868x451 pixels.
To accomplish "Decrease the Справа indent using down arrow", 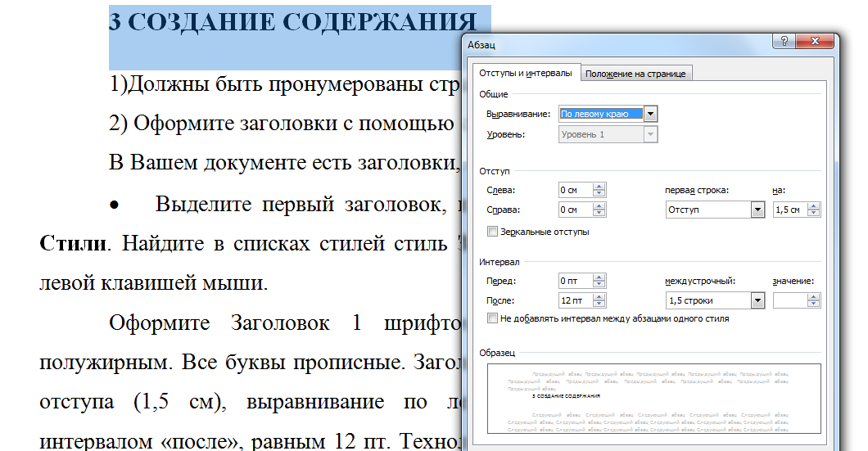I will point(600,214).
